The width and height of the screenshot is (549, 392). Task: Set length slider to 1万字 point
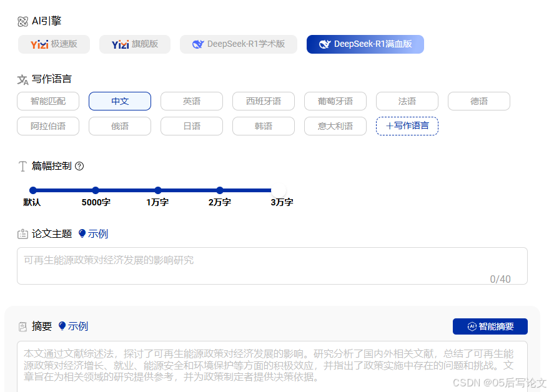click(x=158, y=190)
